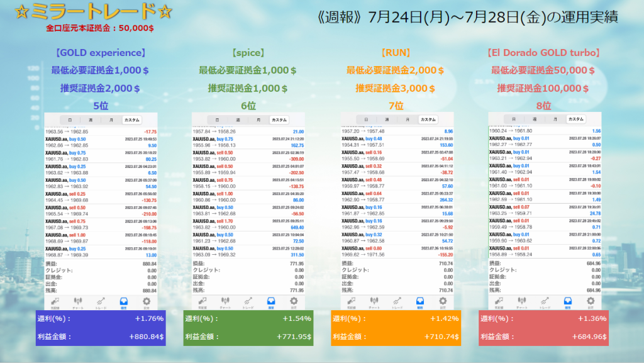The height and width of the screenshot is (363, 644).
Task: Click the orange profit amount +710.74$ box
Action: coord(395,337)
